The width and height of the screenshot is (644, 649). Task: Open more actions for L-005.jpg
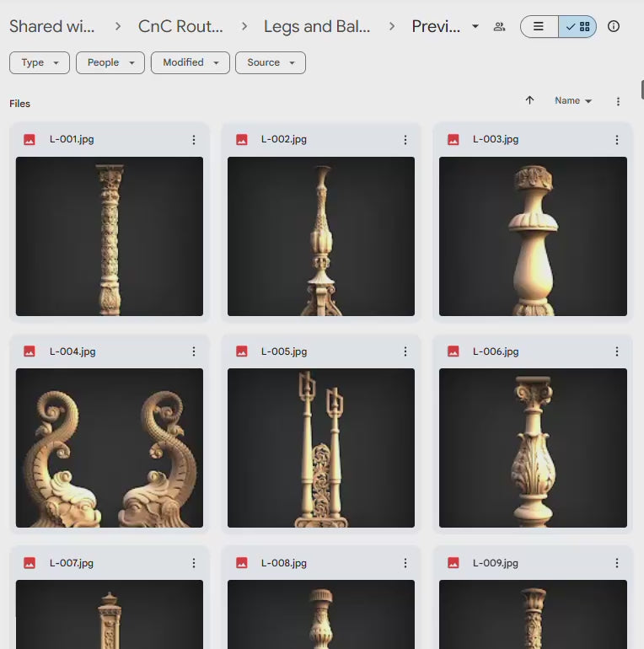(405, 351)
